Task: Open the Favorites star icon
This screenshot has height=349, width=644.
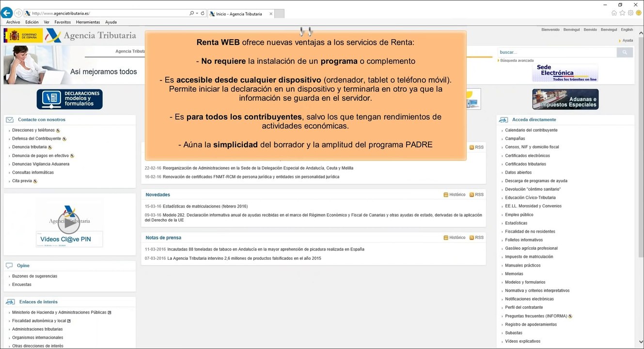Action: (623, 13)
